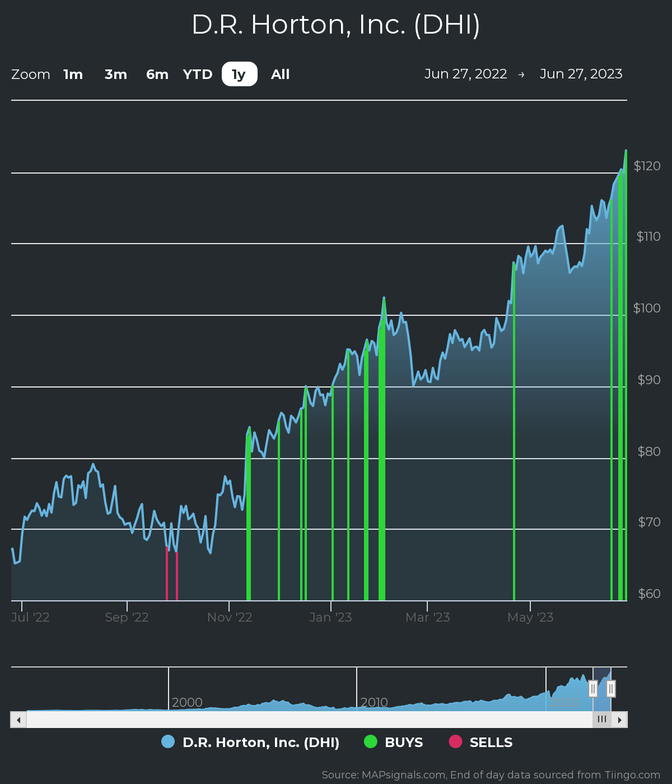Toggle the SELLS legend series

(481, 743)
